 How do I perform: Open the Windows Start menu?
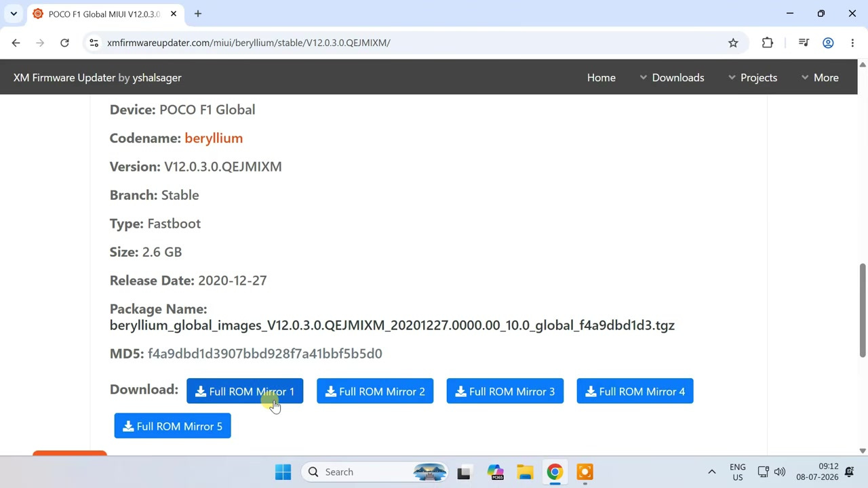pos(283,472)
